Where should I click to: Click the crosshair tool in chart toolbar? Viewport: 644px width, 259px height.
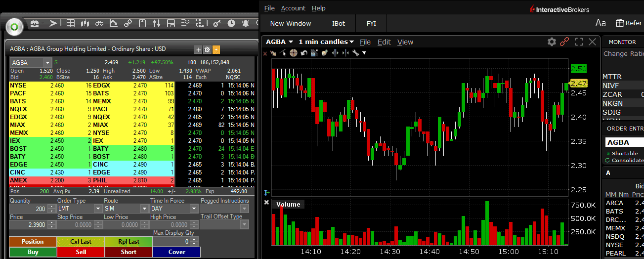(x=293, y=53)
